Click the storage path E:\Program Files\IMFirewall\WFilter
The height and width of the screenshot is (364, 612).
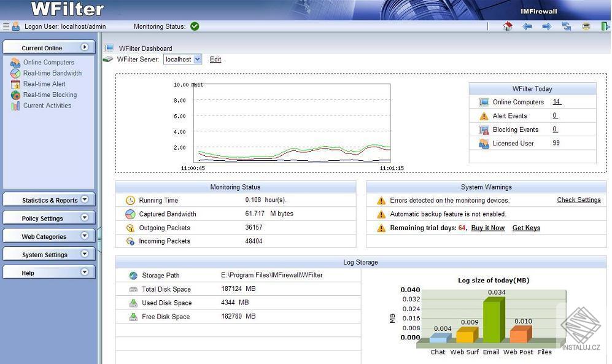tap(272, 275)
